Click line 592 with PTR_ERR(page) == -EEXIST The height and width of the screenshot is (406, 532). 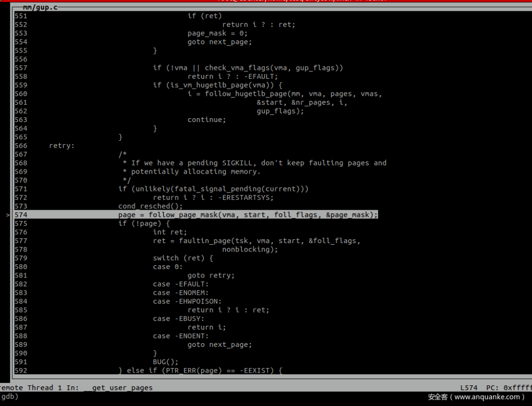(x=200, y=371)
